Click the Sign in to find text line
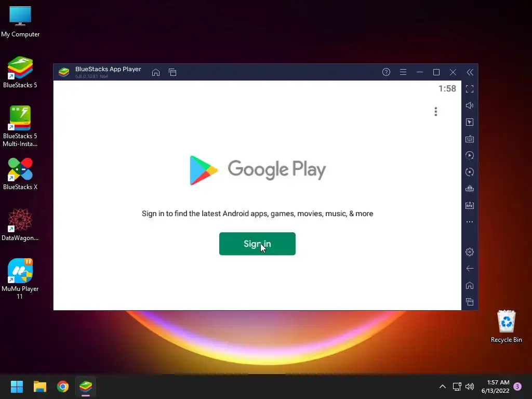The image size is (532, 399). (x=258, y=214)
